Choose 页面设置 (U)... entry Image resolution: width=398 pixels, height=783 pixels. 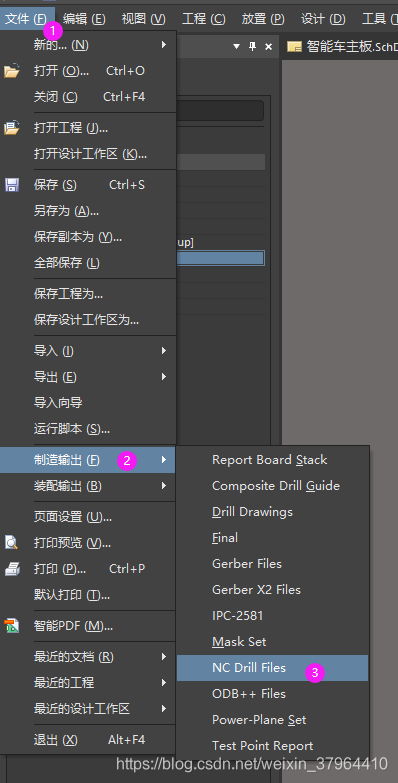tap(88, 516)
